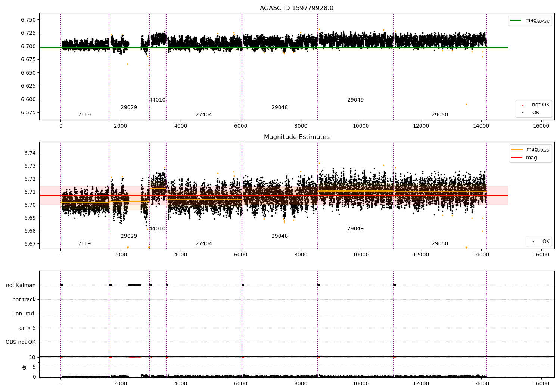The width and height of the screenshot is (560, 392).
Task: Click the 6.725 y-axis tick label
Action: [28, 33]
